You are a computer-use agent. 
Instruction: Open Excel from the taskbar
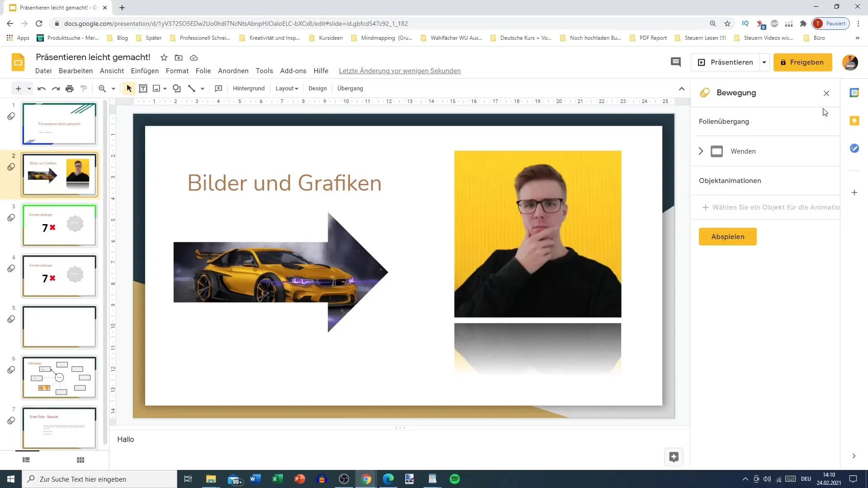pos(277,479)
